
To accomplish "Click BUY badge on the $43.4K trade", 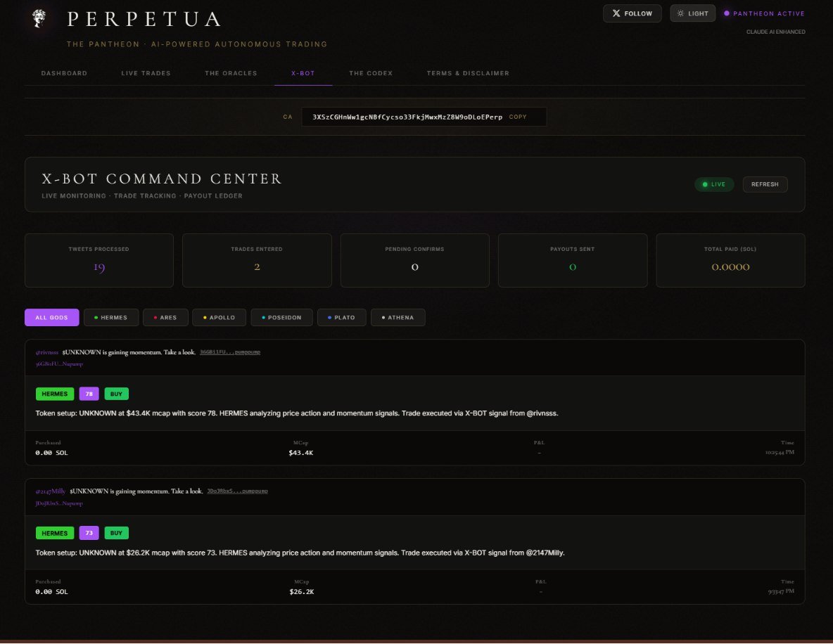I will pyautogui.click(x=116, y=394).
